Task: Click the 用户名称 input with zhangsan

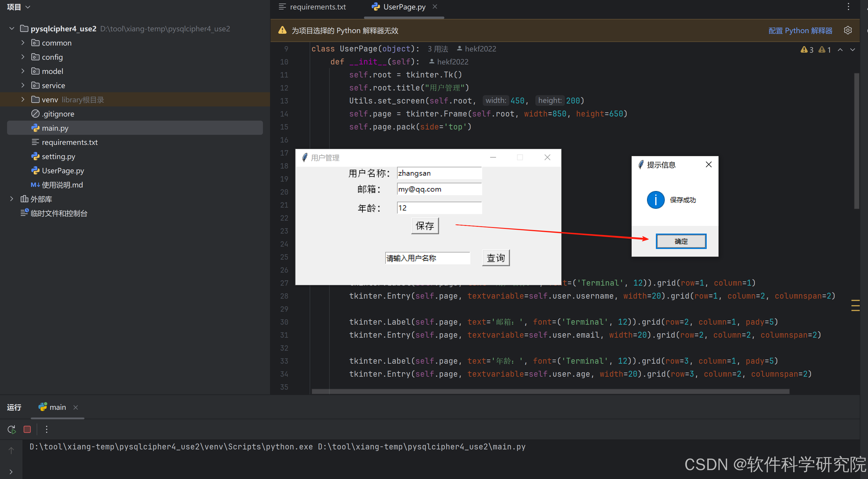Action: pos(439,173)
